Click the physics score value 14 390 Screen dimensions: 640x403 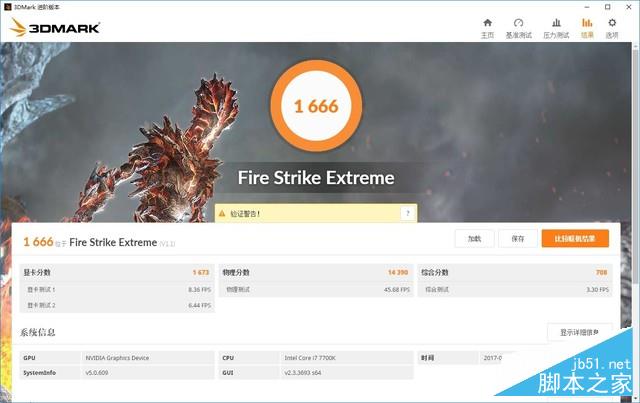[398, 272]
